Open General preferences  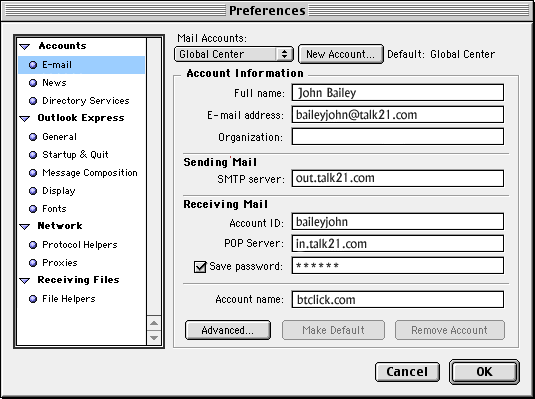pyautogui.click(x=59, y=137)
